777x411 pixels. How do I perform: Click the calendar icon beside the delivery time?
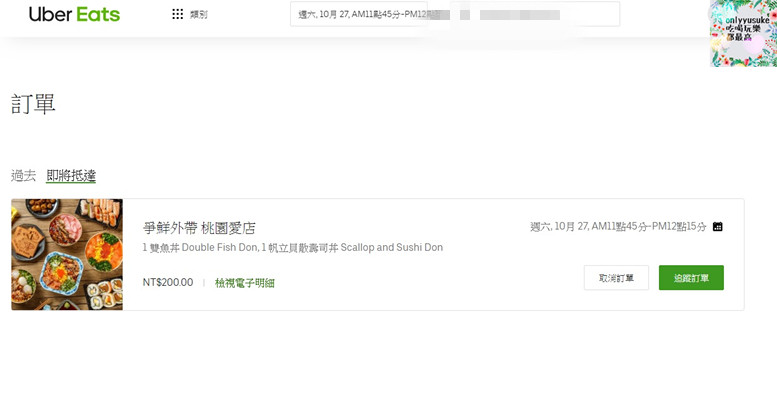point(717,227)
